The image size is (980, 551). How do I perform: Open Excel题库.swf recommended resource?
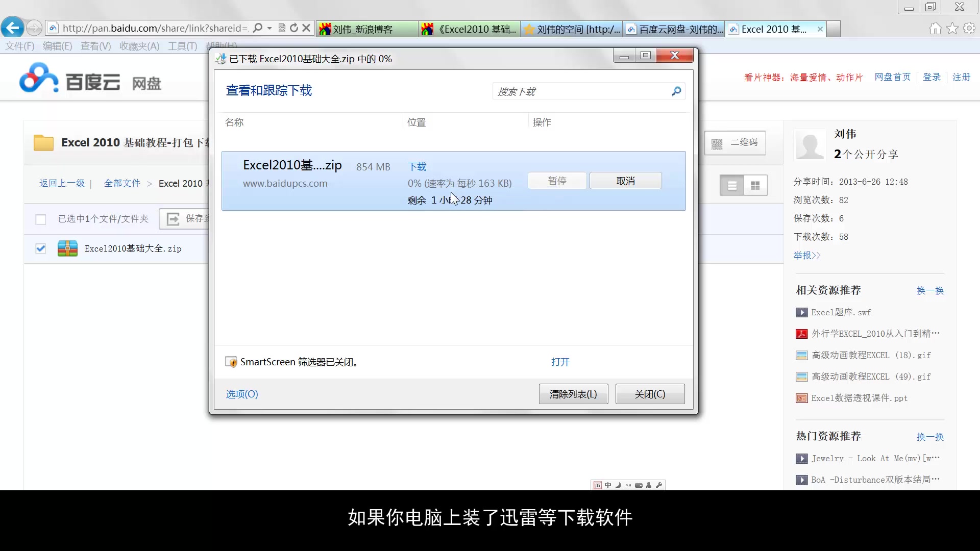pos(841,312)
